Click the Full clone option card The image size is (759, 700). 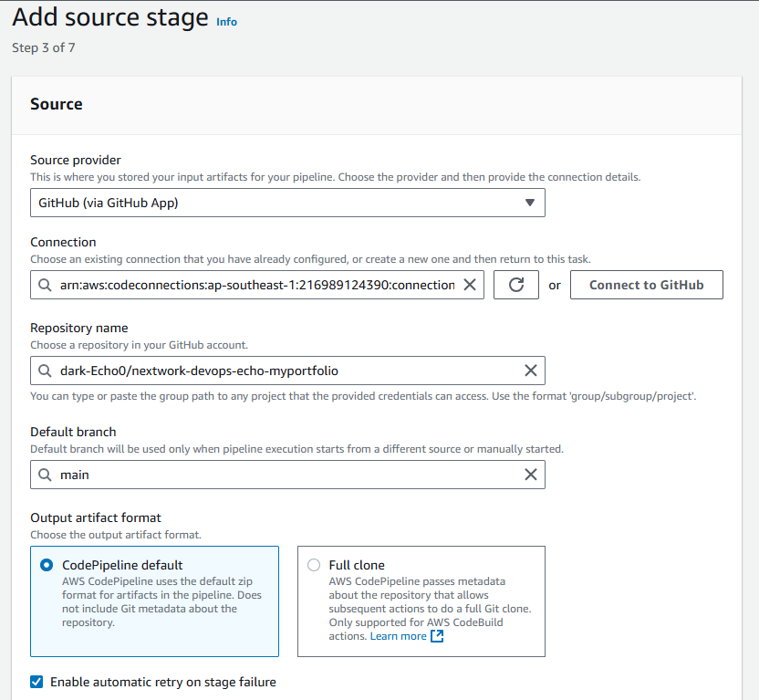point(421,601)
